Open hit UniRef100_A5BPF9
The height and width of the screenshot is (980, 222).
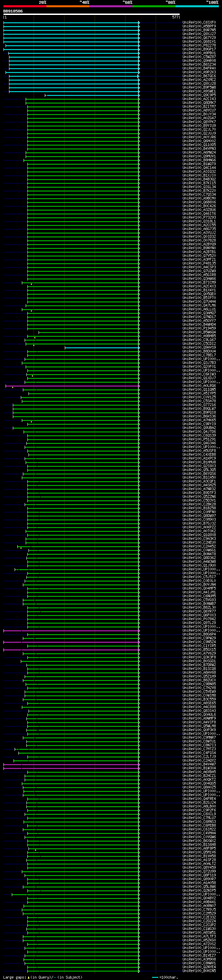point(199,26)
